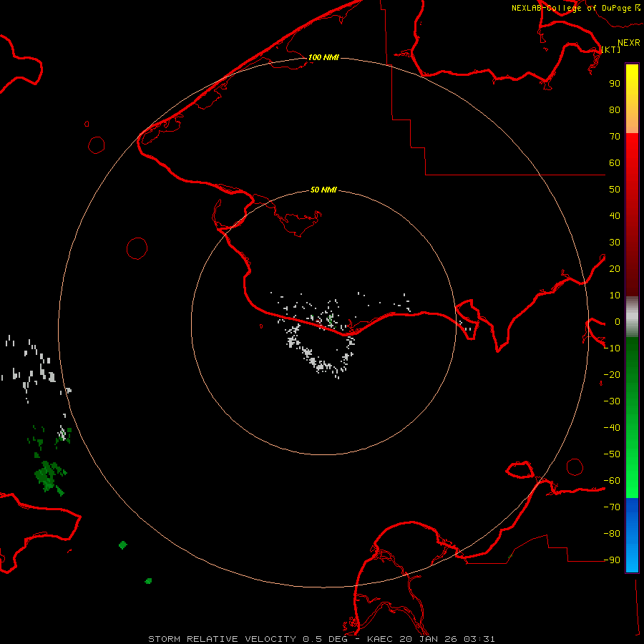644x644 pixels.
Task: Click the 40 value on the velocity scale
Action: point(615,216)
